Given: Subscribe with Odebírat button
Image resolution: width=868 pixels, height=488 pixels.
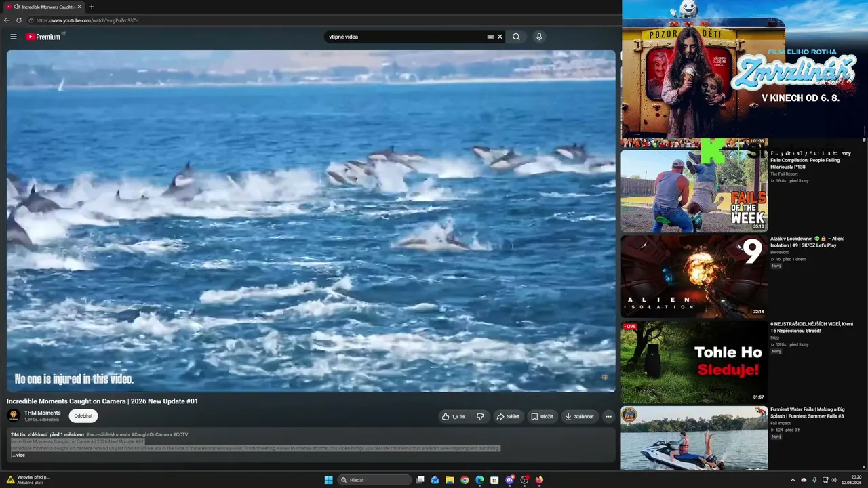Looking at the screenshot, I should click(x=83, y=416).
